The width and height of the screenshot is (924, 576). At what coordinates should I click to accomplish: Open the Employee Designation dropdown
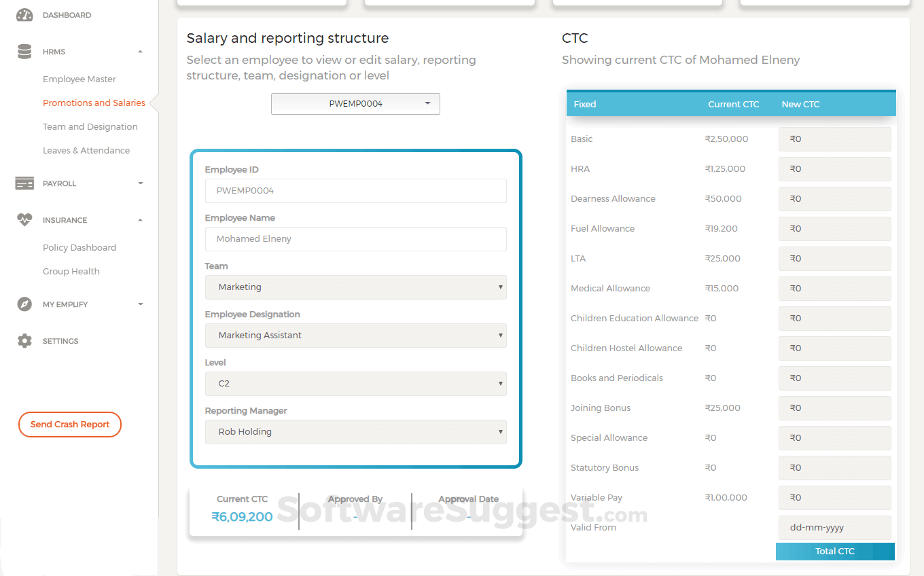click(355, 335)
